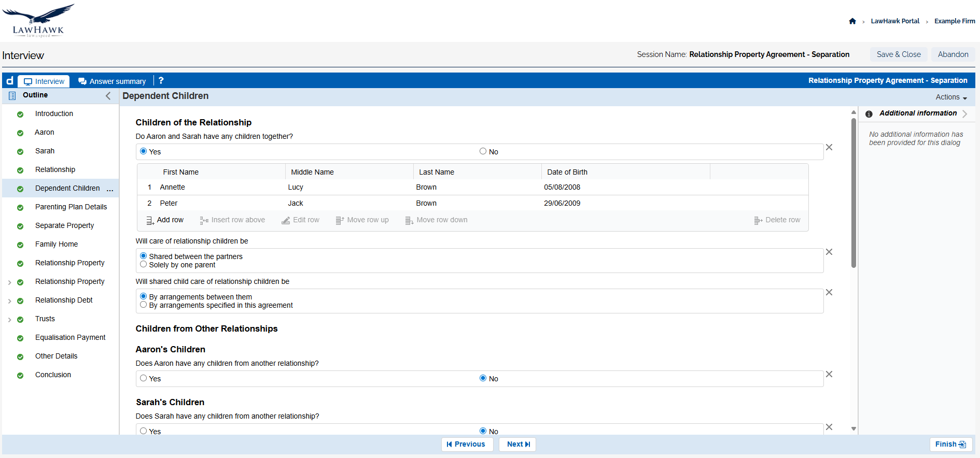Expand the Relationship Debt outline item
980x458 pixels.
tap(9, 301)
